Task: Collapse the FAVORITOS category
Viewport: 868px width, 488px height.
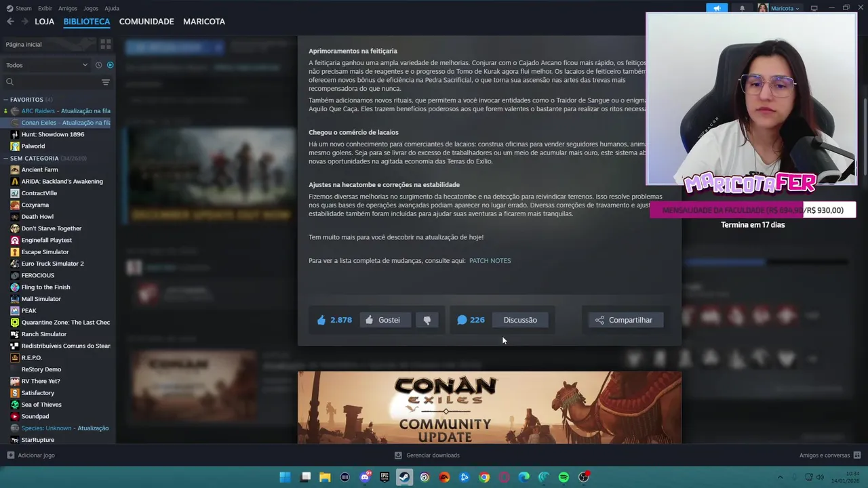Action: pyautogui.click(x=6, y=100)
